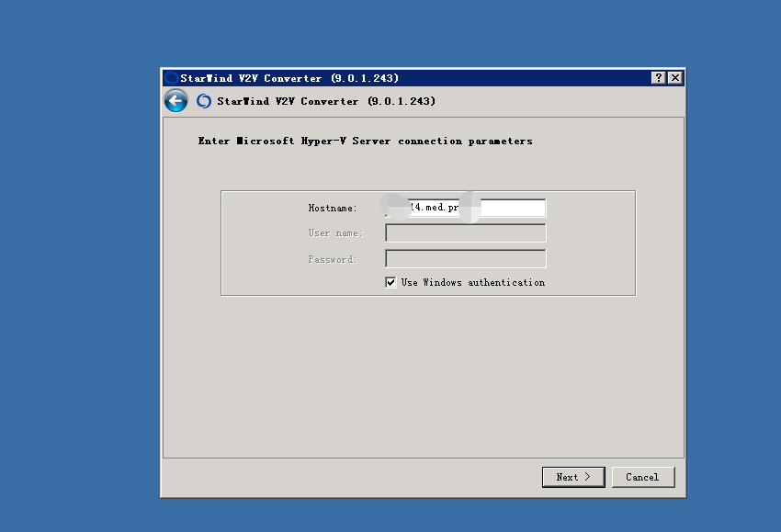Click the title bar StarWind icon
Viewport: 781px width, 532px height.
(172, 78)
